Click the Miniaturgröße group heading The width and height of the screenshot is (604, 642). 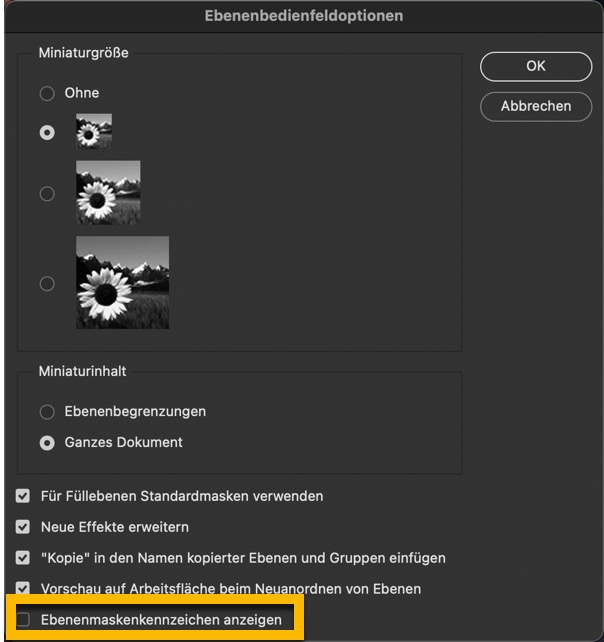tap(83, 52)
